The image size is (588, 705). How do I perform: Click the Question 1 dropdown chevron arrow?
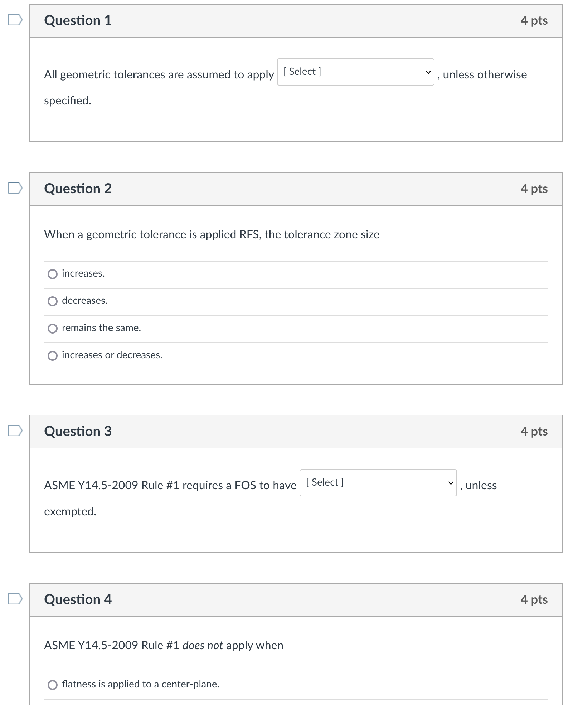coord(428,72)
